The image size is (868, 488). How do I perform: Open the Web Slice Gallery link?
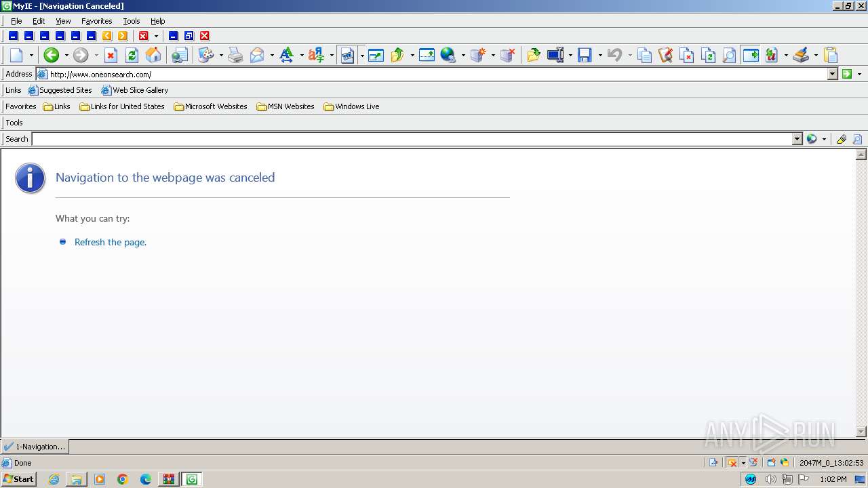135,90
